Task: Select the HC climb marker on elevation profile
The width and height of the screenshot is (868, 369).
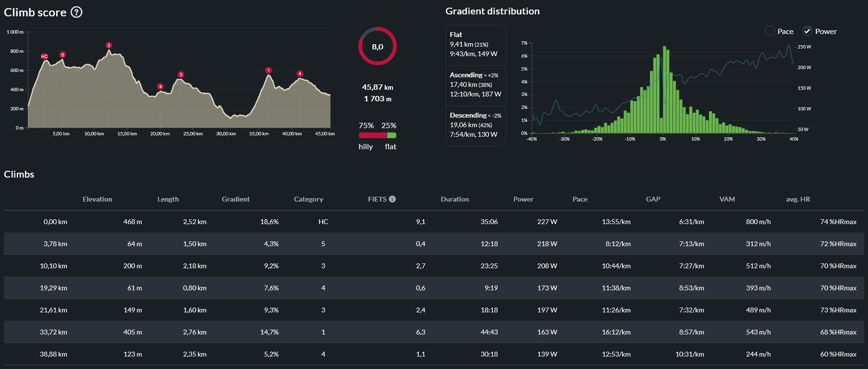Action: (x=45, y=57)
